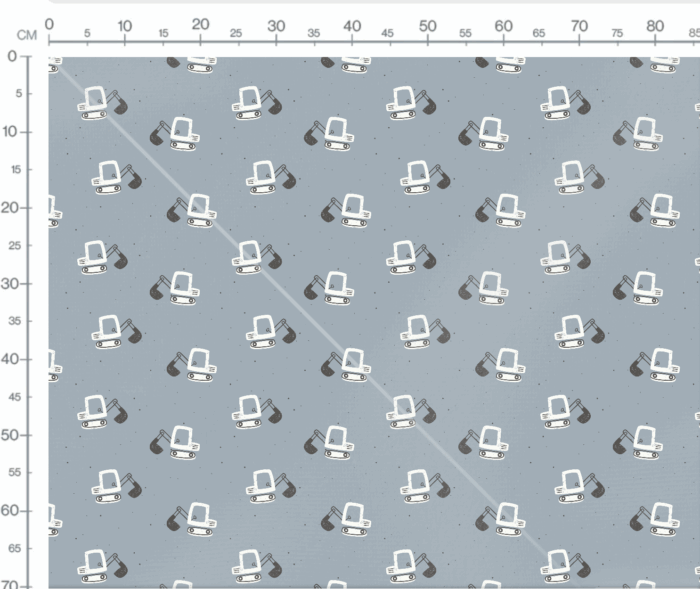Click the CM unit label at ruler corner
Image resolution: width=700 pixels, height=589 pixels.
27,35
